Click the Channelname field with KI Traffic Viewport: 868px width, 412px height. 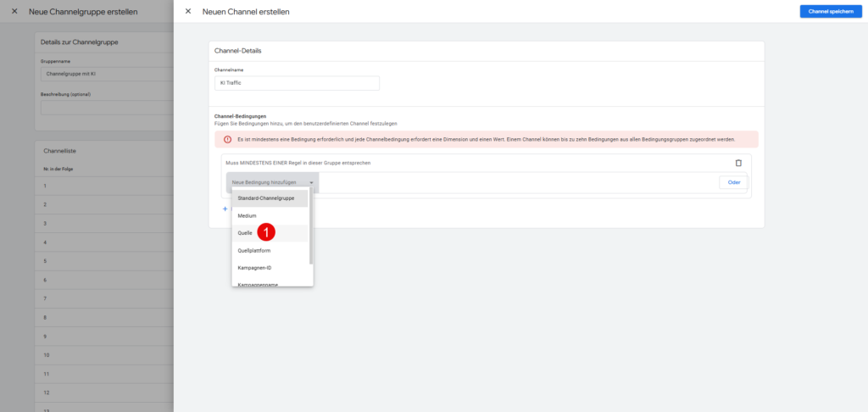(297, 83)
